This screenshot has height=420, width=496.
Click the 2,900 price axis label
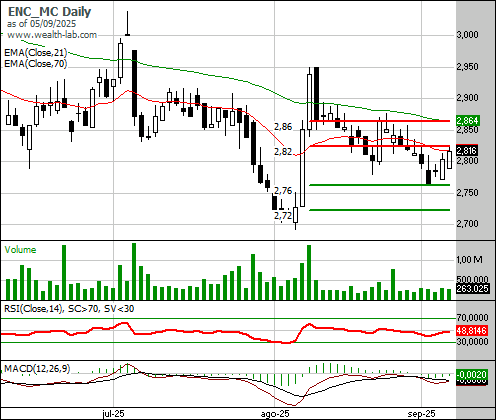[x=467, y=98]
